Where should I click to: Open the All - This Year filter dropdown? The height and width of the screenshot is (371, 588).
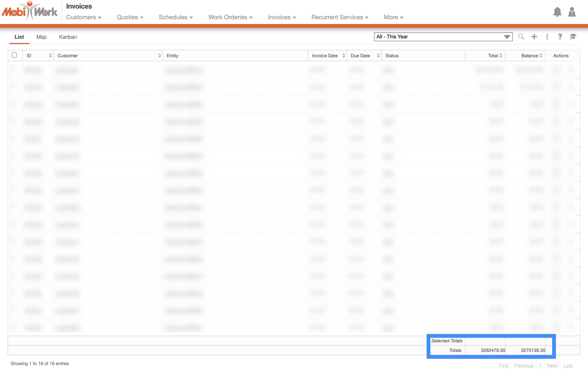pos(443,37)
